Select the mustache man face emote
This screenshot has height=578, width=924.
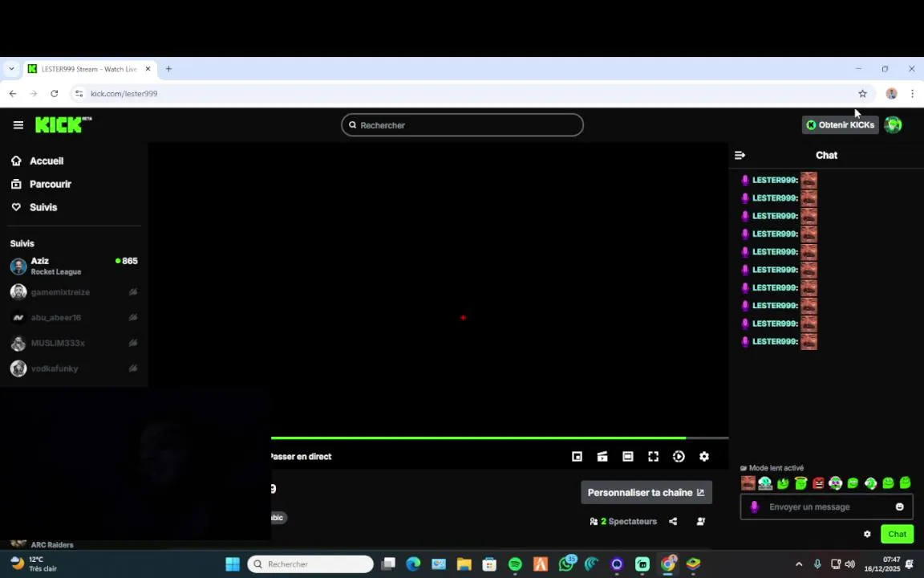[x=748, y=483]
